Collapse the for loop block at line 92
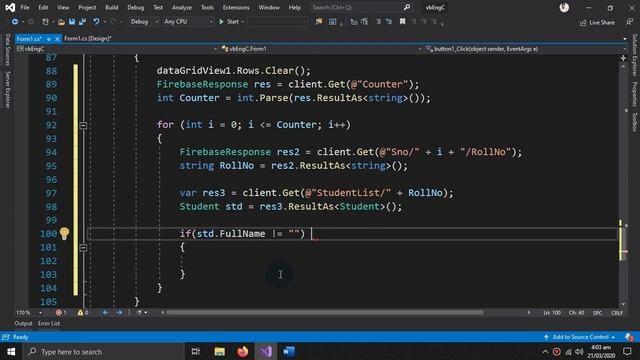 pos(83,125)
